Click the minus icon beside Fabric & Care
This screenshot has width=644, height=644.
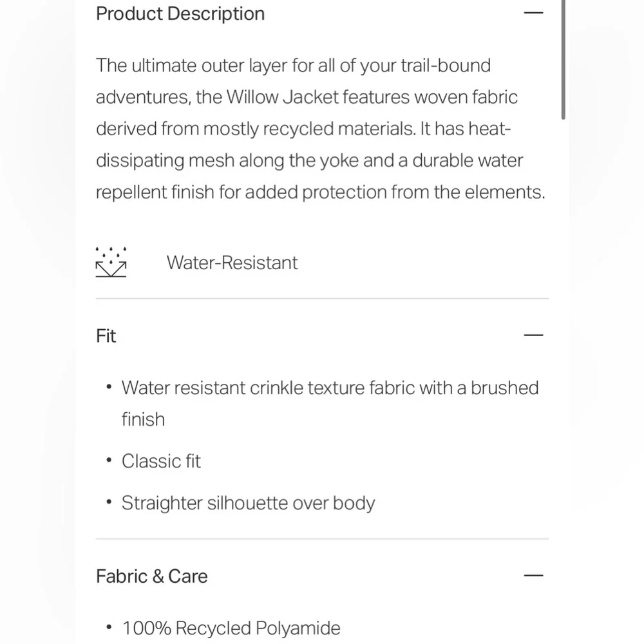pyautogui.click(x=533, y=576)
